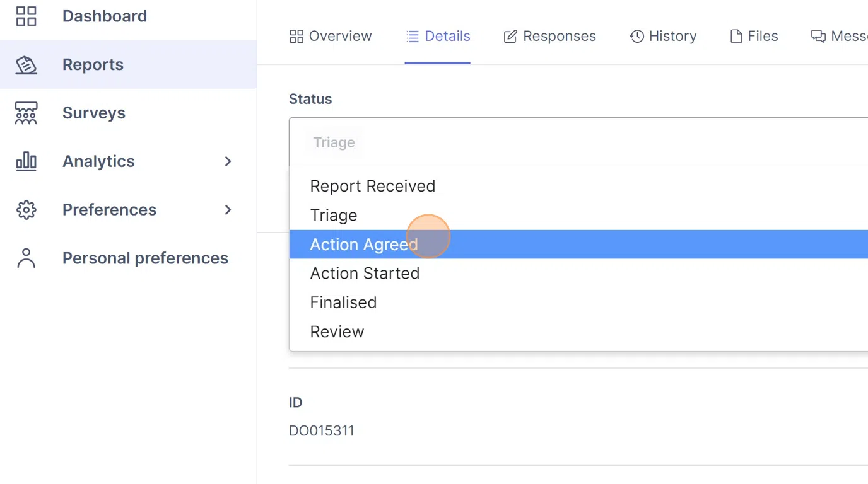
Task: Open Personal preferences link
Action: tap(145, 258)
